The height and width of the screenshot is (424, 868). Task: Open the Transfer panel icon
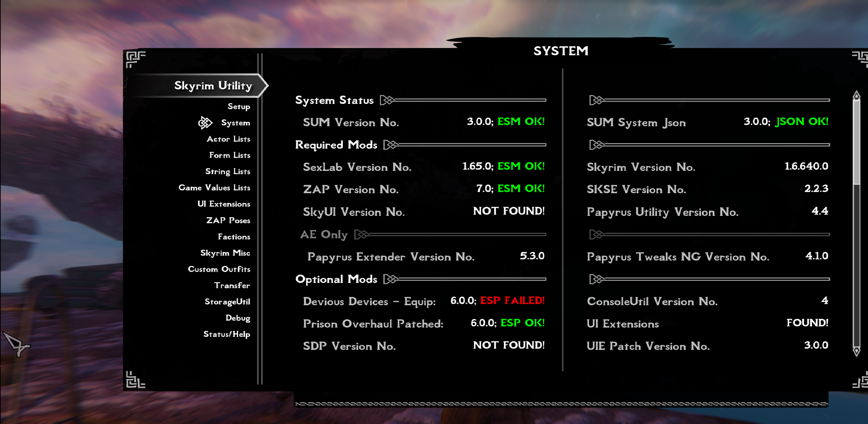pos(232,285)
